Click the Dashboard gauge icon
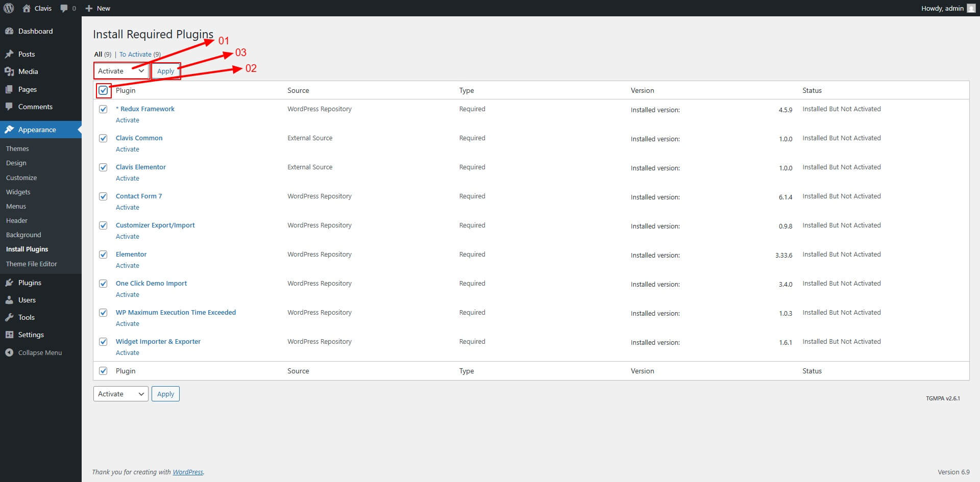Viewport: 980px width, 482px height. [9, 31]
